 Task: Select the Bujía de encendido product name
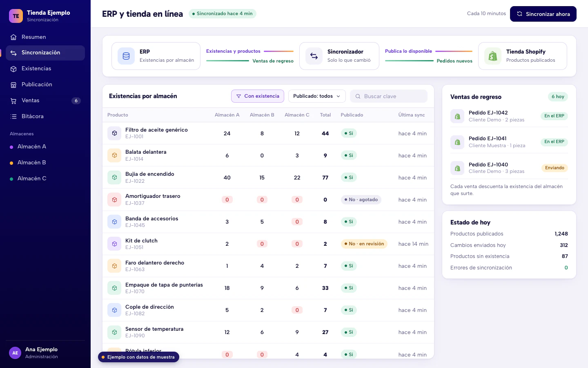pos(150,174)
